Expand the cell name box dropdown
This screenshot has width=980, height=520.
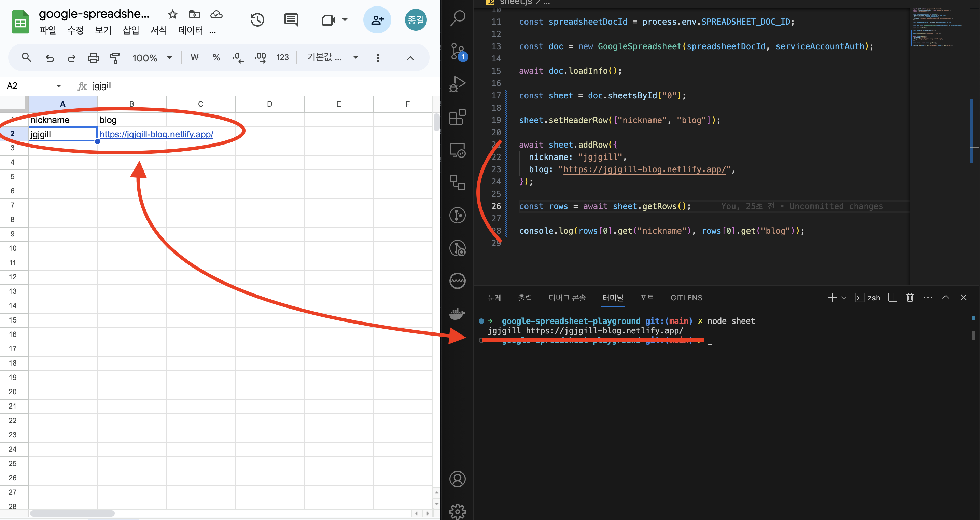[x=59, y=86]
